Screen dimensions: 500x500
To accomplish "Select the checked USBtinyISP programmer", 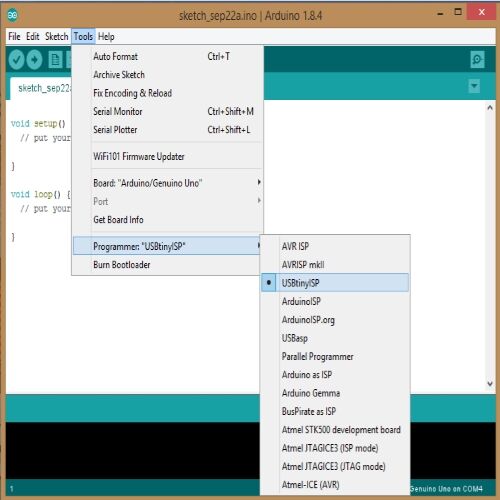I will [x=335, y=283].
